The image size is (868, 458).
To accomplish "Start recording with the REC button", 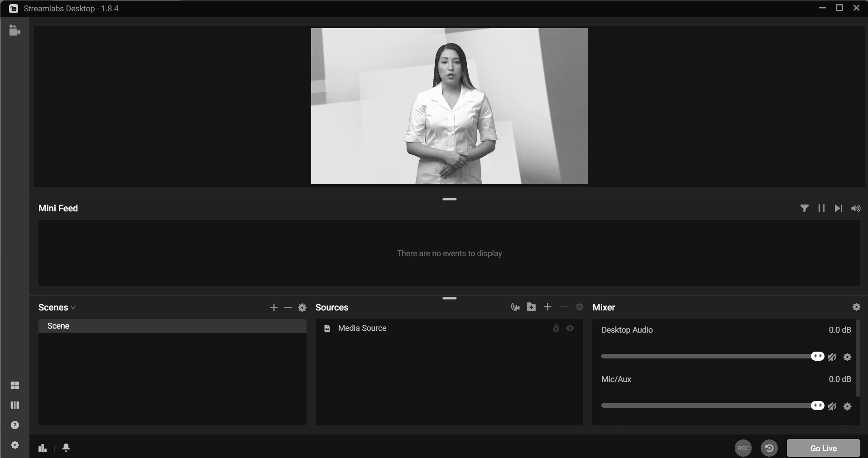I will pos(743,448).
